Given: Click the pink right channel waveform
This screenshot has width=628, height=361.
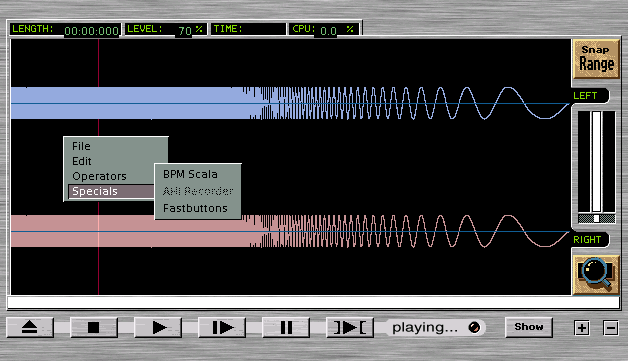Looking at the screenshot, I should (290, 231).
